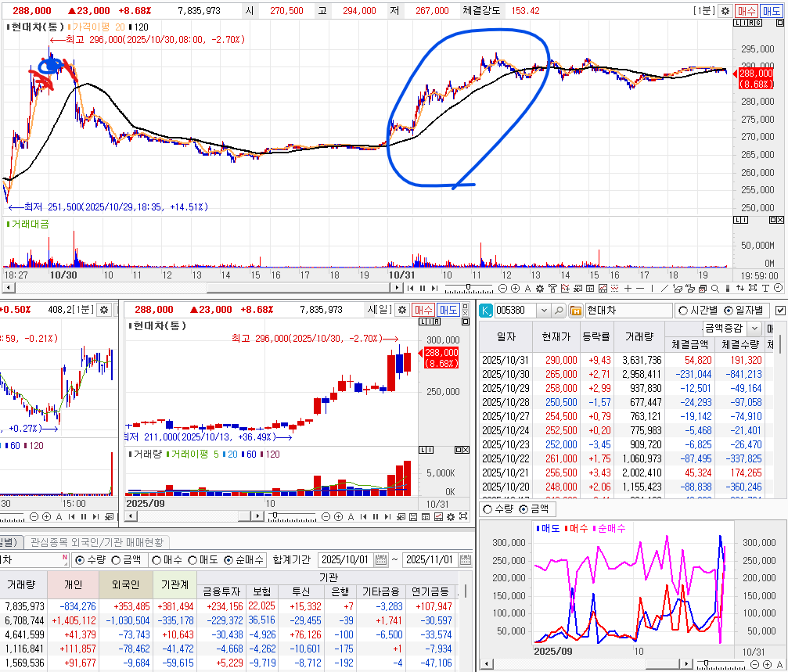The image size is (788, 672).
Task: Select 수량 radio in investor panel
Action: click(x=79, y=560)
